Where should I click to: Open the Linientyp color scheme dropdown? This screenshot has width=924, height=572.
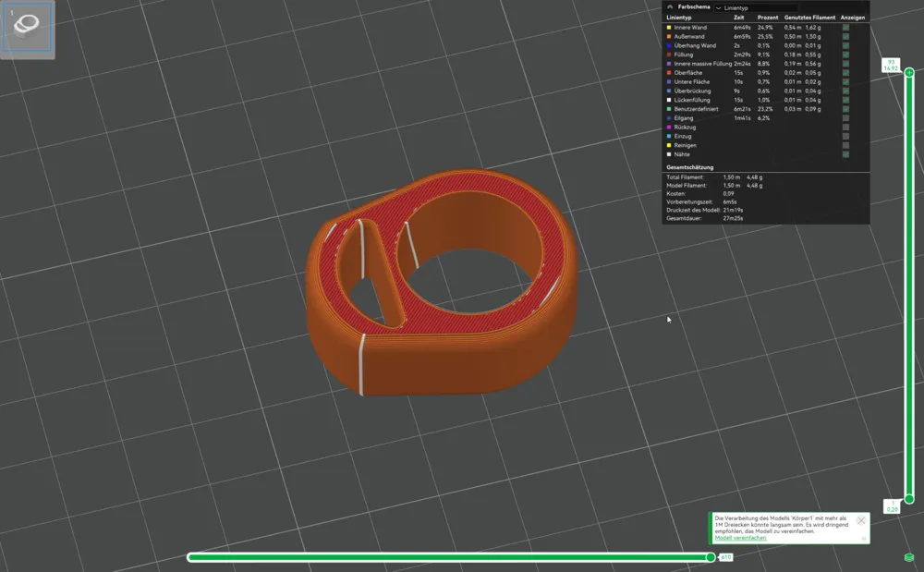(x=756, y=7)
